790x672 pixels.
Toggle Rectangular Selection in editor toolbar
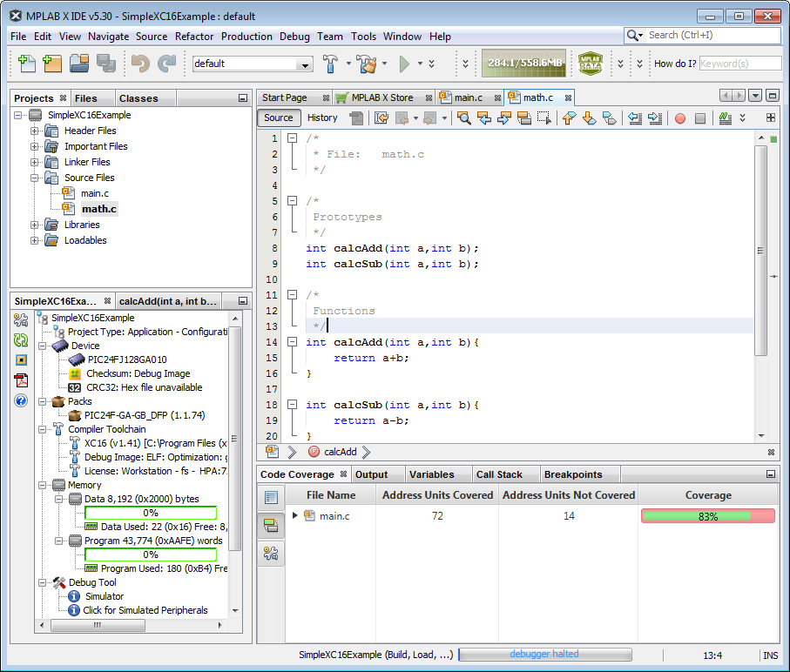click(x=544, y=118)
